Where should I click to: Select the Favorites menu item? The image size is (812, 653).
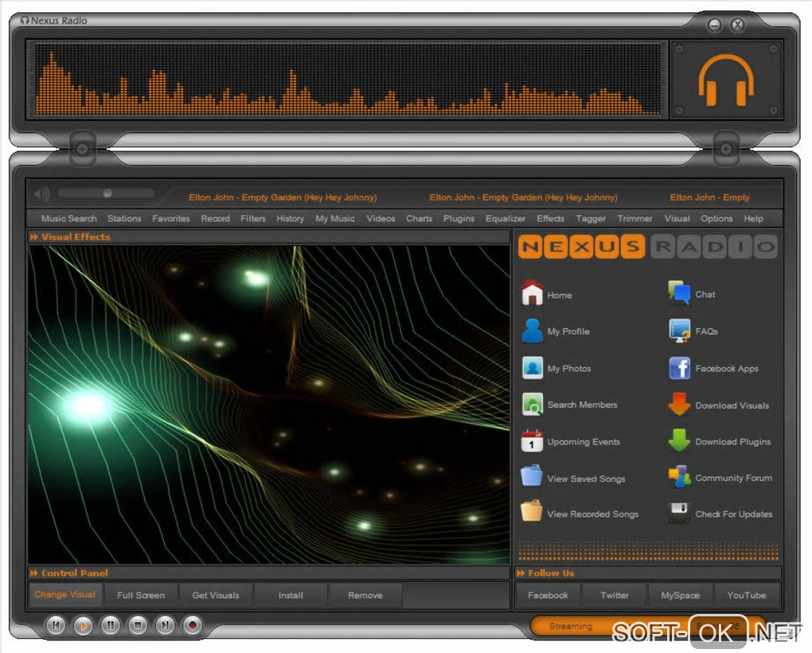click(171, 218)
